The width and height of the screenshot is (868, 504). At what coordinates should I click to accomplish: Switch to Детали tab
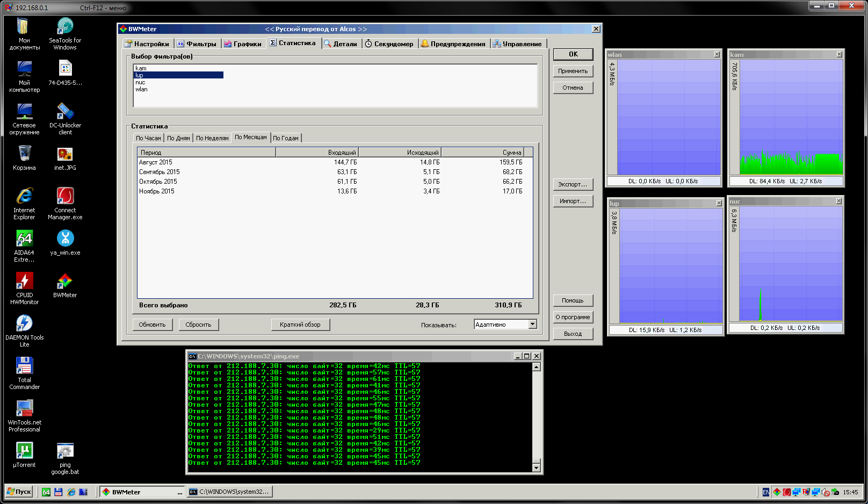[341, 44]
